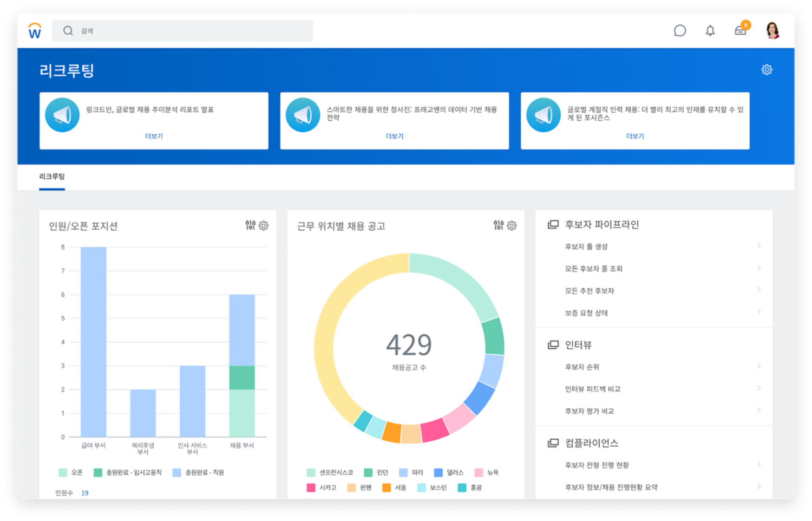Click the 인터뷰 section icon

pos(553,344)
